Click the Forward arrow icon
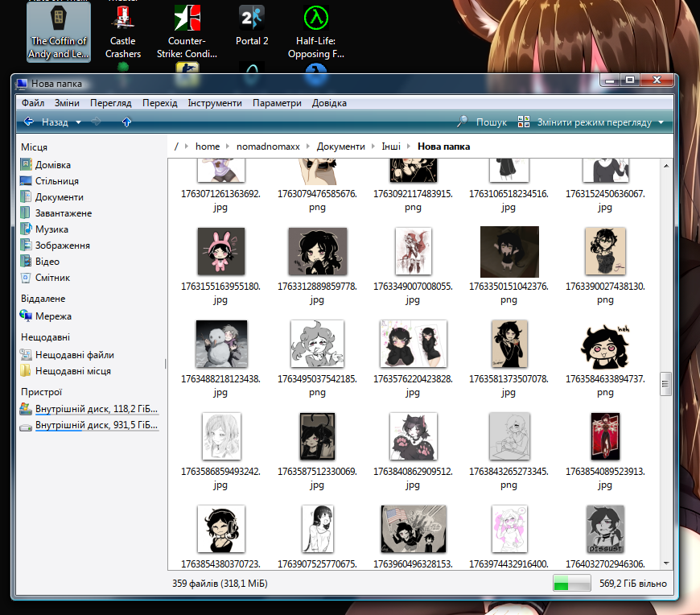The height and width of the screenshot is (615, 700). pos(96,122)
